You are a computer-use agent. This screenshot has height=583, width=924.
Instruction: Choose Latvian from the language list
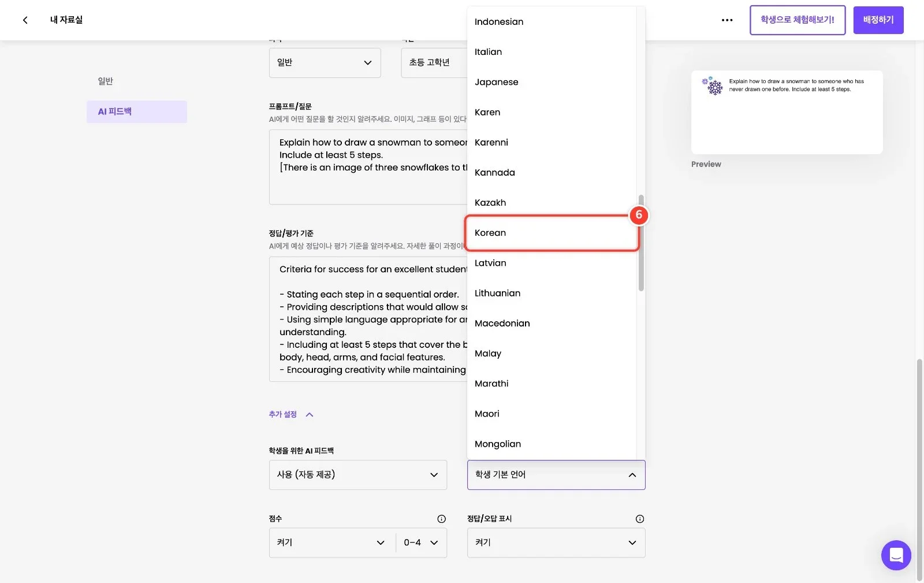click(x=552, y=263)
